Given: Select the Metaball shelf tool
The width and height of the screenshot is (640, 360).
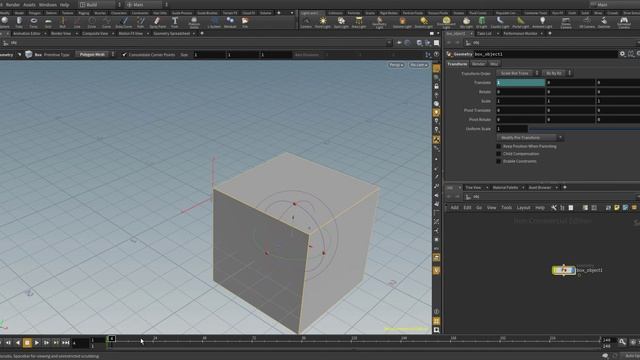Looking at the screenshot, I should coord(230,22).
